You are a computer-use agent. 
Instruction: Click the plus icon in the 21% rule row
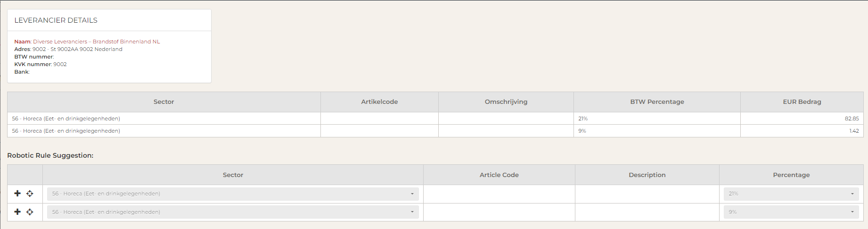tap(17, 194)
